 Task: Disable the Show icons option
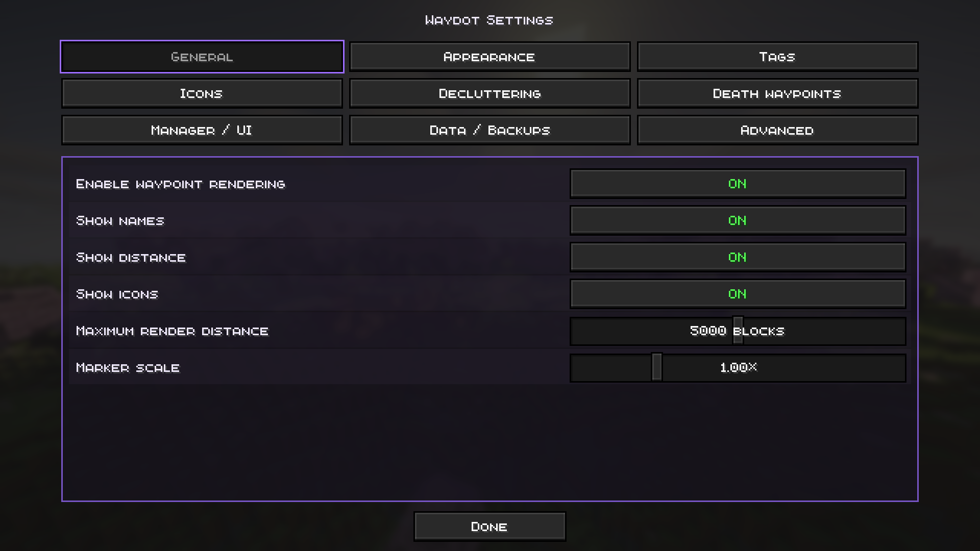(x=738, y=294)
